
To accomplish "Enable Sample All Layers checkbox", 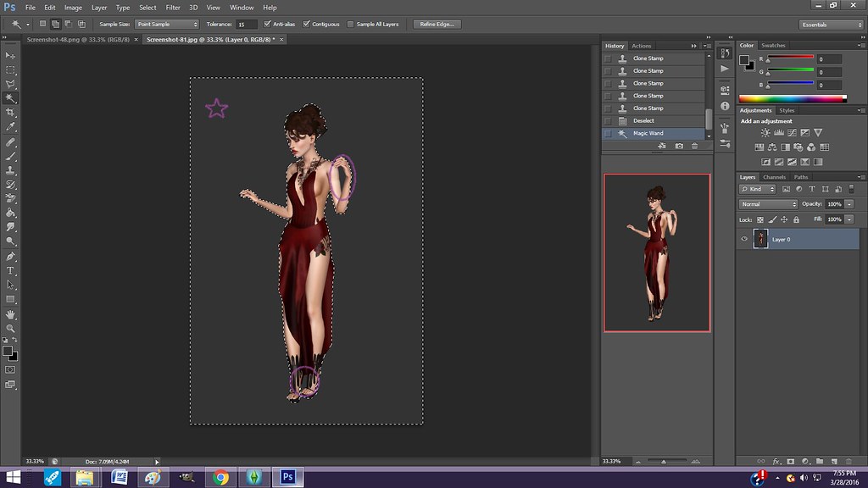I will click(x=352, y=25).
